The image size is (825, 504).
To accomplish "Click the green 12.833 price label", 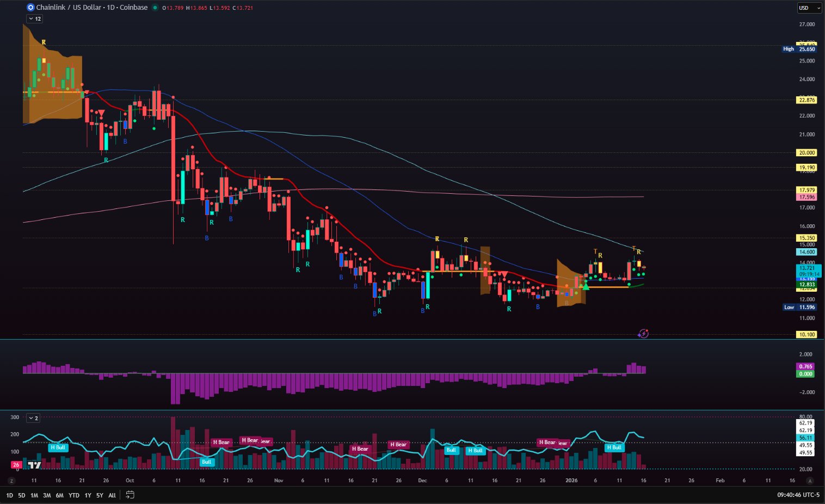I will [806, 285].
